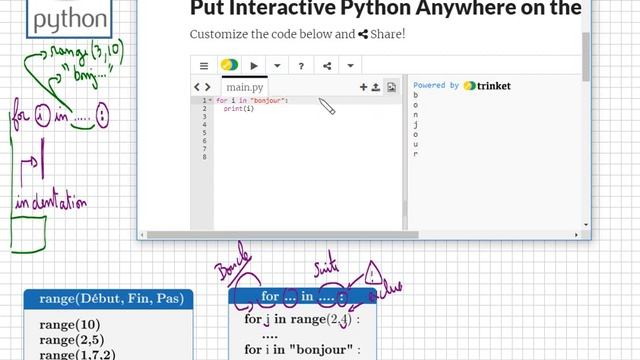
Task: Open the trinket hamburger menu
Action: (x=204, y=66)
